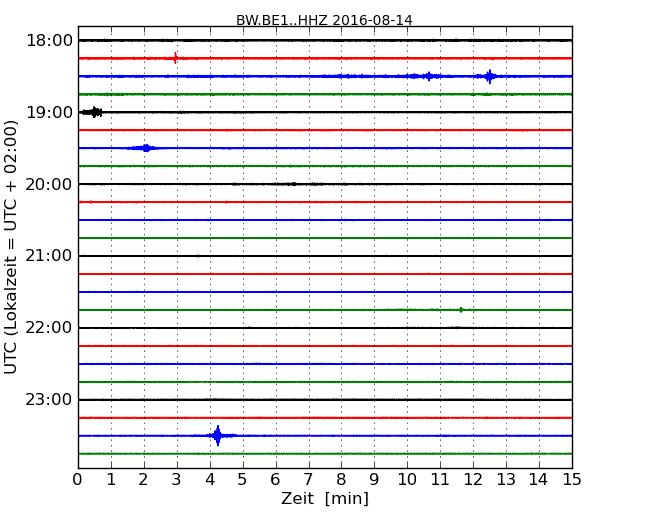
Task: Click the x-axis tick label 12
Action: pos(473,480)
